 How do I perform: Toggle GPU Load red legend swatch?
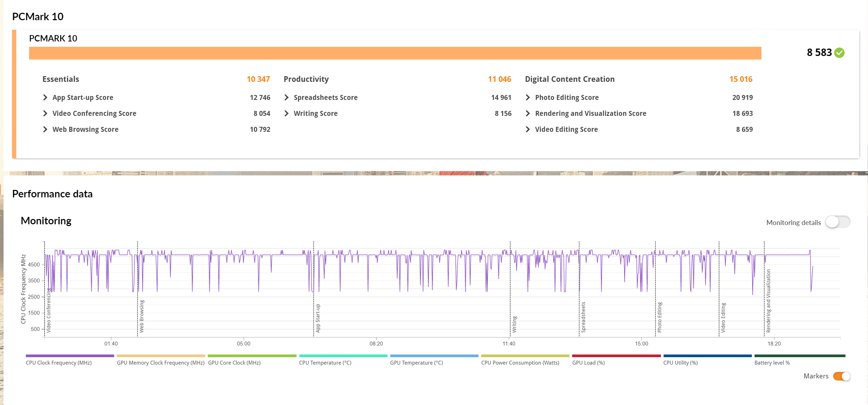point(617,356)
